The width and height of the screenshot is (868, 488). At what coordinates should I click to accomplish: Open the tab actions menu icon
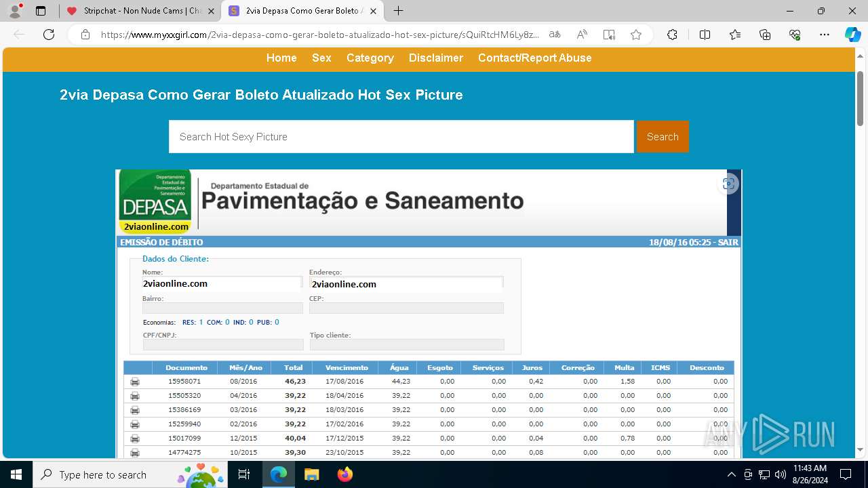pos(41,11)
